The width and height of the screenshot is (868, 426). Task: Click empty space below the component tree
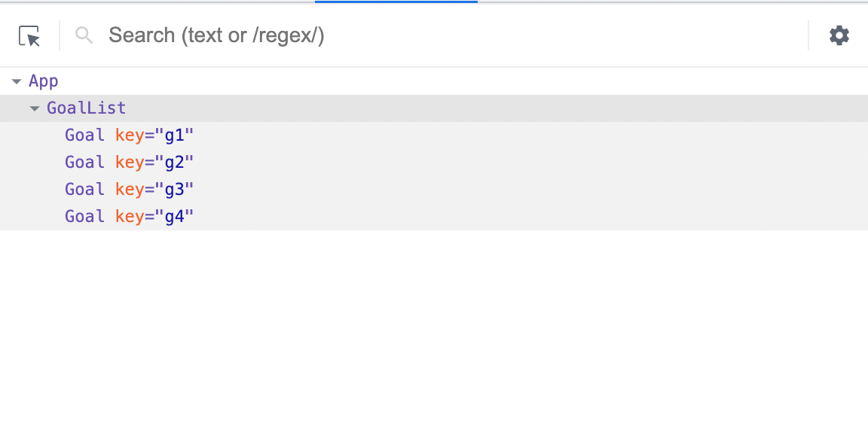click(434, 327)
